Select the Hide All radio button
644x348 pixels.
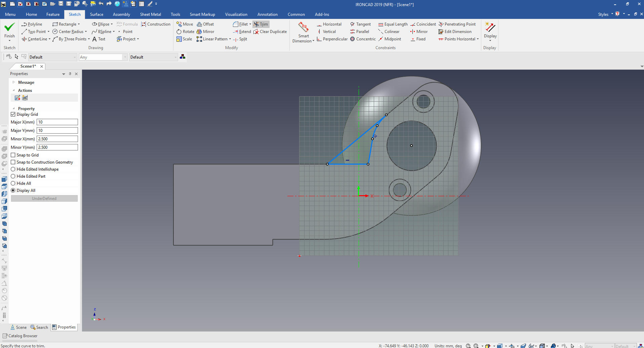click(13, 183)
